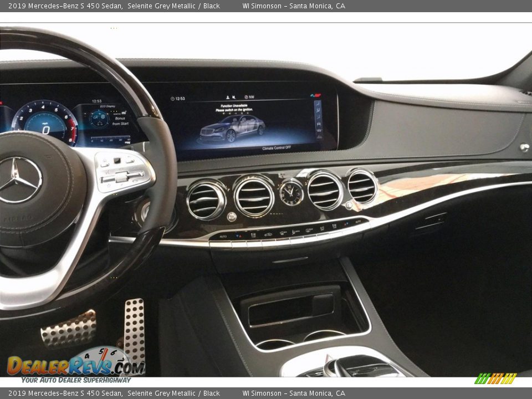Tap the car image shown on the infotainment screen

pos(231,130)
